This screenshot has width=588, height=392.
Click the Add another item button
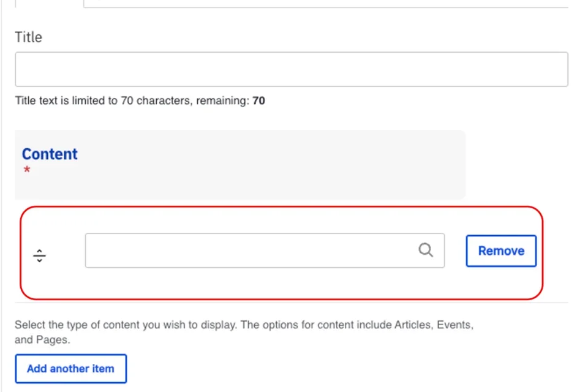(70, 368)
